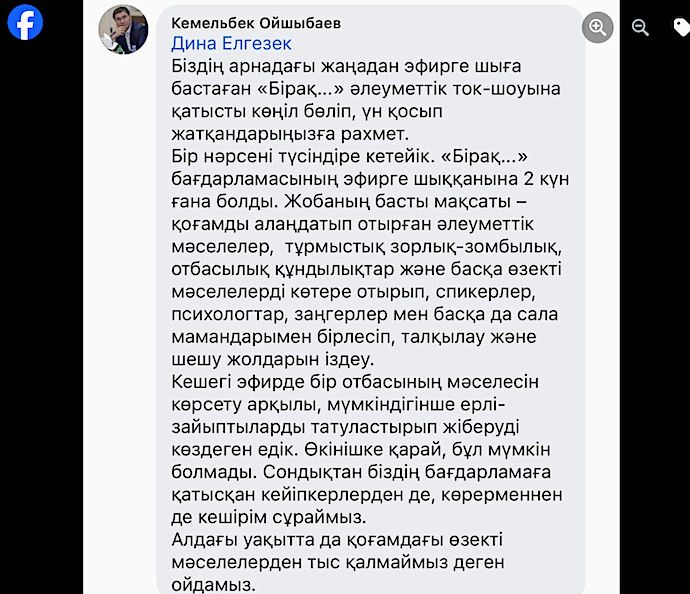
Task: Open the Facebook home logo
Action: 25,22
